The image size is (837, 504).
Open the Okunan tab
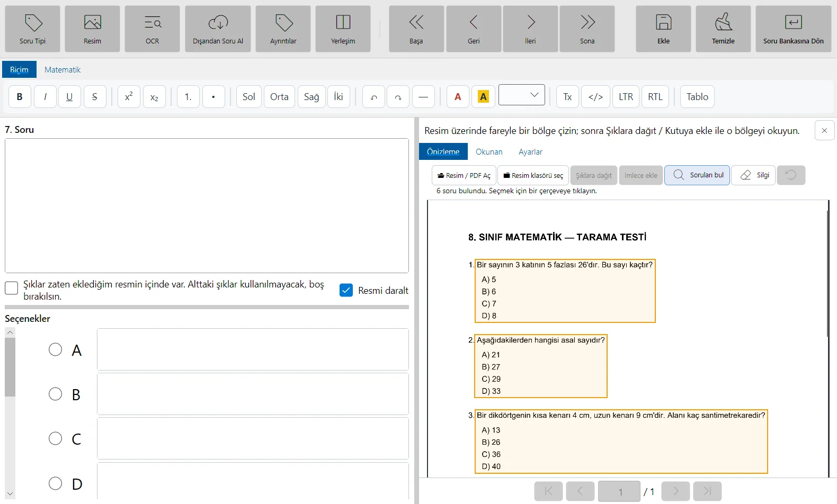489,152
